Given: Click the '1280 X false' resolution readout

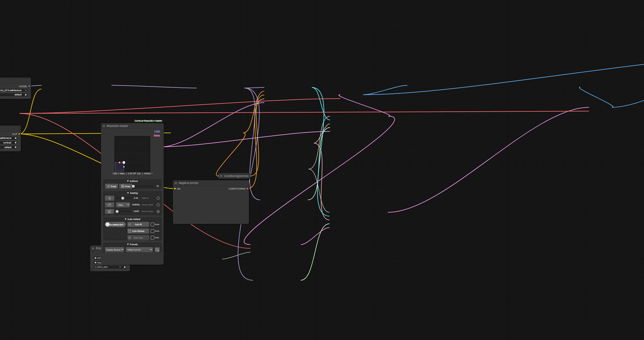Looking at the screenshot, I should (x=119, y=174).
